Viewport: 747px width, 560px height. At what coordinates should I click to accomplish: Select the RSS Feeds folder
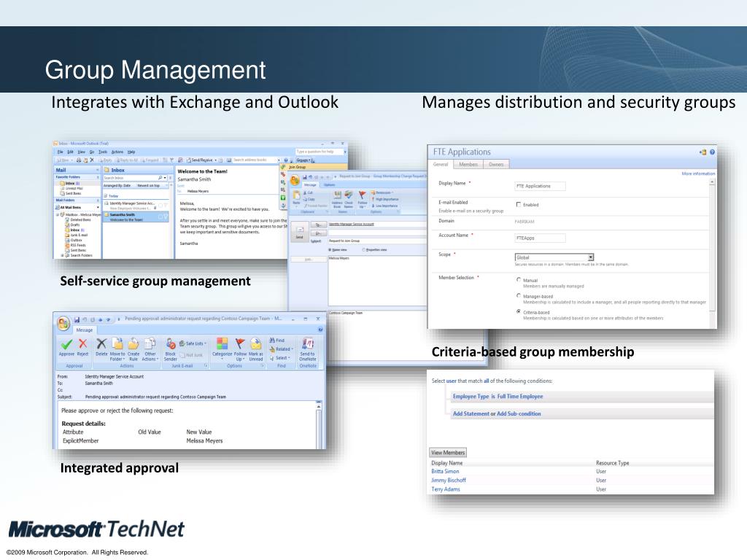76,245
